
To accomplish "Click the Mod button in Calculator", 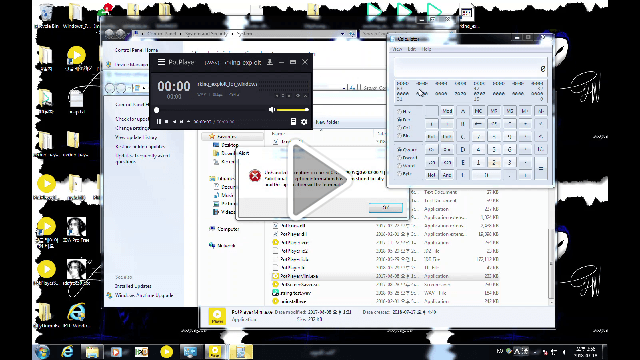I will pos(447,111).
